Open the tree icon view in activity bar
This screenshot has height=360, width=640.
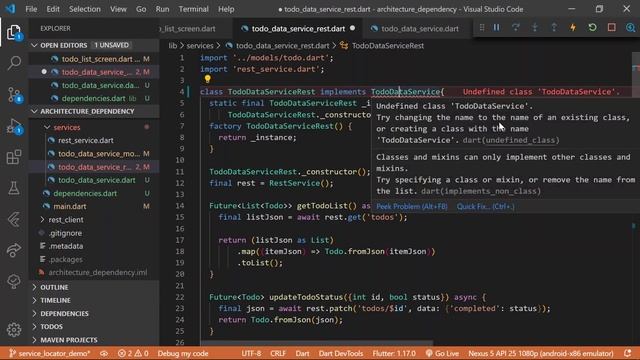click(x=14, y=281)
